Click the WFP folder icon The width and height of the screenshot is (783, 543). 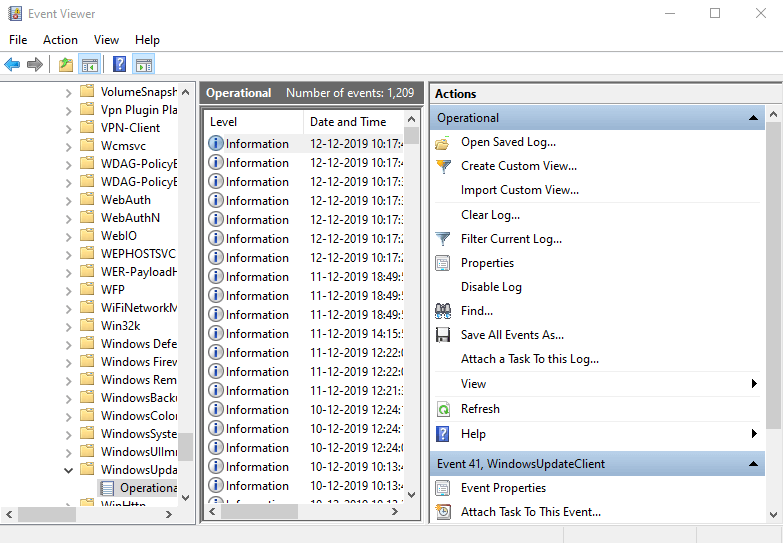click(x=87, y=289)
